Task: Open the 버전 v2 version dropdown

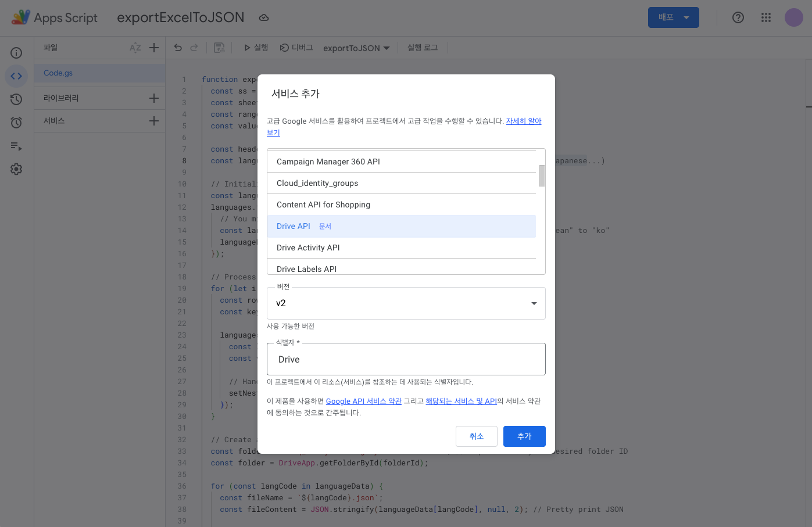Action: point(406,303)
